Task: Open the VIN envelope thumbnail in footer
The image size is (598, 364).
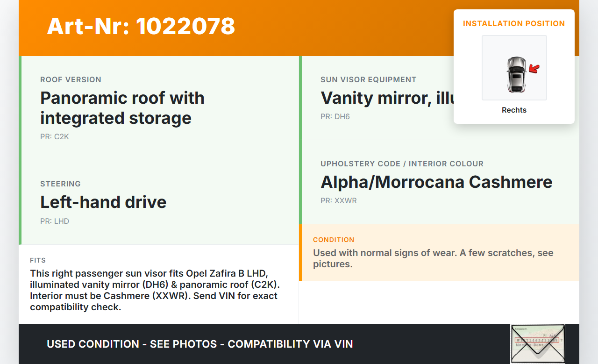Action: pyautogui.click(x=537, y=343)
